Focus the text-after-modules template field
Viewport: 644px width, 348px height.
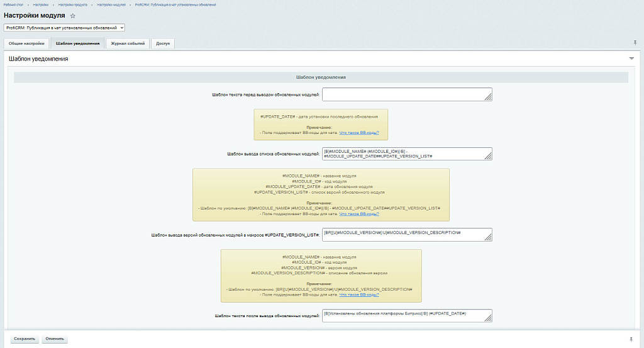pos(406,316)
